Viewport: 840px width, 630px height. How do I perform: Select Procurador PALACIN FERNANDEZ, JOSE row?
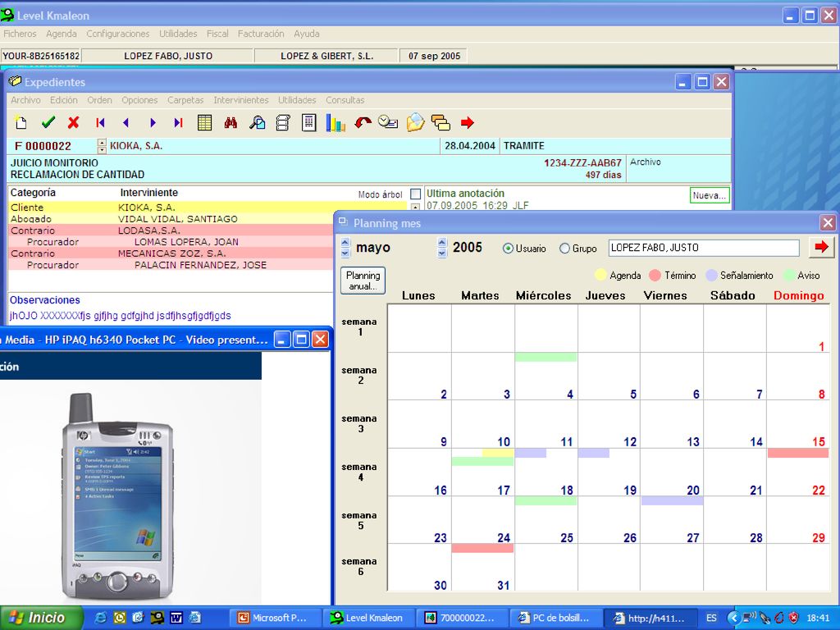[171, 265]
